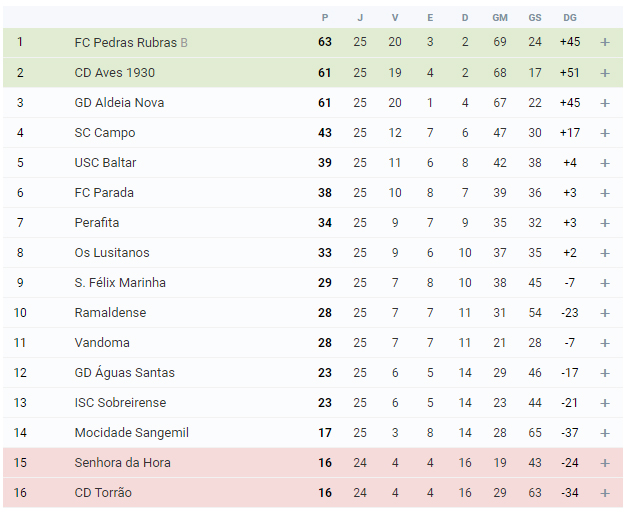Click the GM column header
This screenshot has width=628, height=512.
tap(500, 18)
